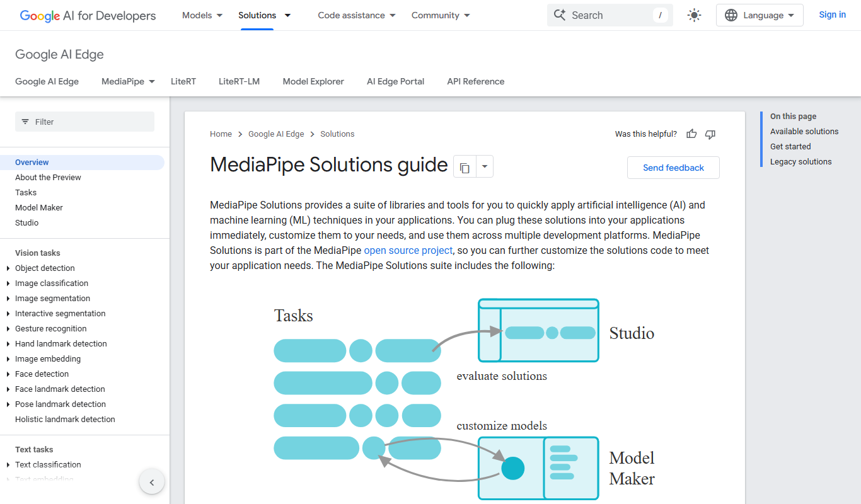
Task: Click the sidebar Filter input field
Action: coord(84,122)
